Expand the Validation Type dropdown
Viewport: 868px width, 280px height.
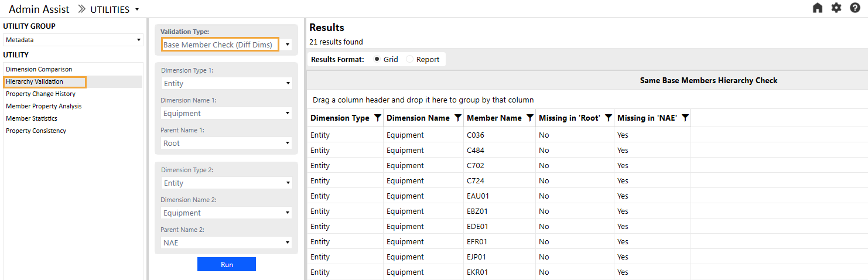[x=288, y=45]
